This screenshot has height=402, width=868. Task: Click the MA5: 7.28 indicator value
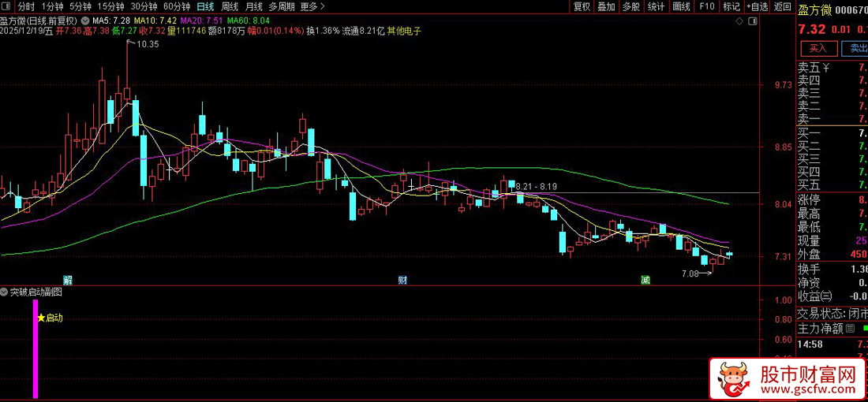coord(110,21)
